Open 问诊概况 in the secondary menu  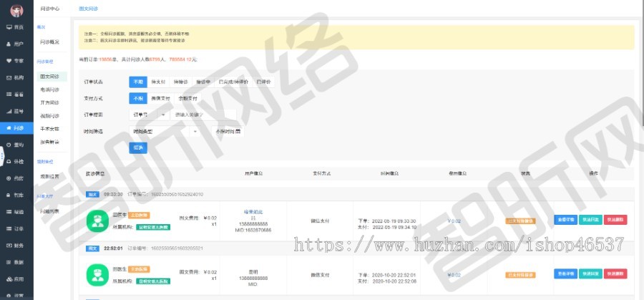(49, 42)
